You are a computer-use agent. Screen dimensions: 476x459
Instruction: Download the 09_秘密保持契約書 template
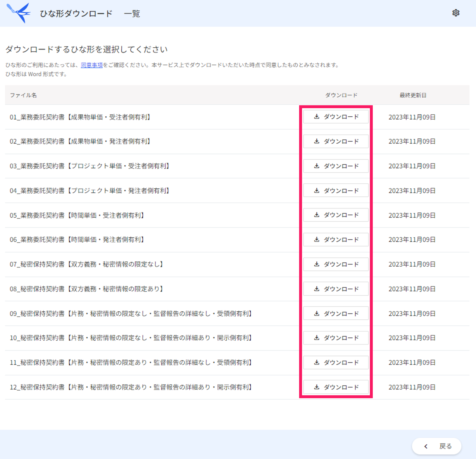336,313
